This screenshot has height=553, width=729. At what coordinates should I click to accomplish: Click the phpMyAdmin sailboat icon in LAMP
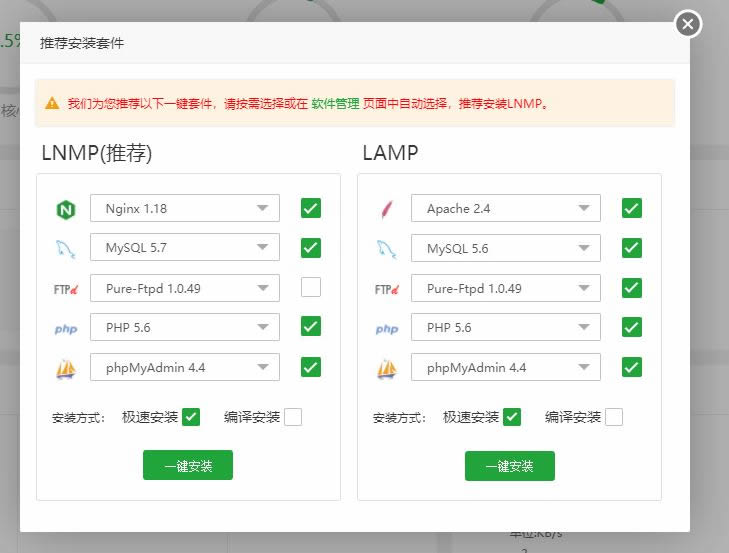387,369
